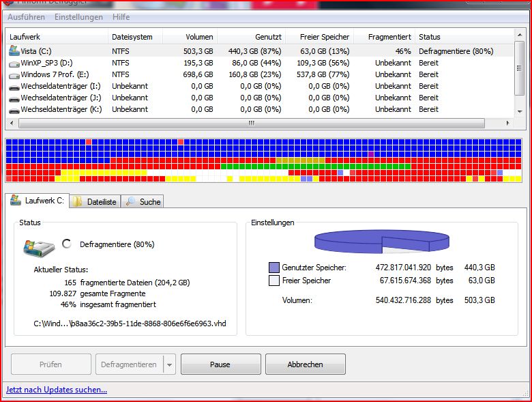This screenshot has width=532, height=402.
Task: Select the Windows 7 Prof. (E:) row
Action: (x=260, y=74)
